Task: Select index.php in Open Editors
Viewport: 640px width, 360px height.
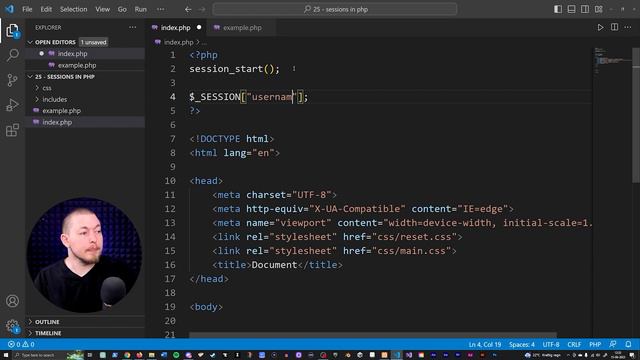Action: pos(85,53)
